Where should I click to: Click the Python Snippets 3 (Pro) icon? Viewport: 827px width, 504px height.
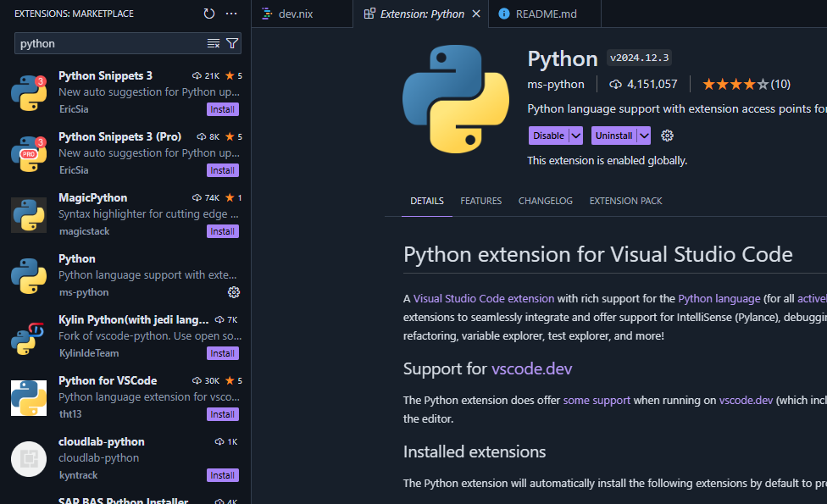click(x=29, y=154)
